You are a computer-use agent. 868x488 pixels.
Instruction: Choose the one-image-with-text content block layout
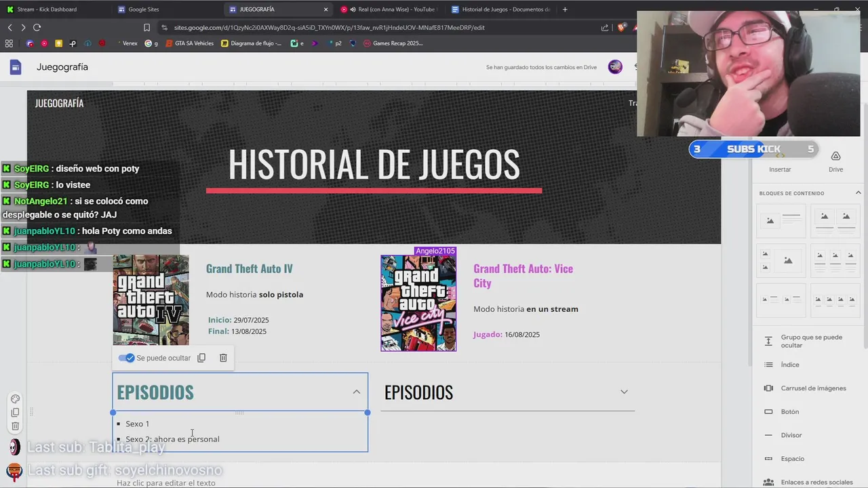(x=781, y=221)
